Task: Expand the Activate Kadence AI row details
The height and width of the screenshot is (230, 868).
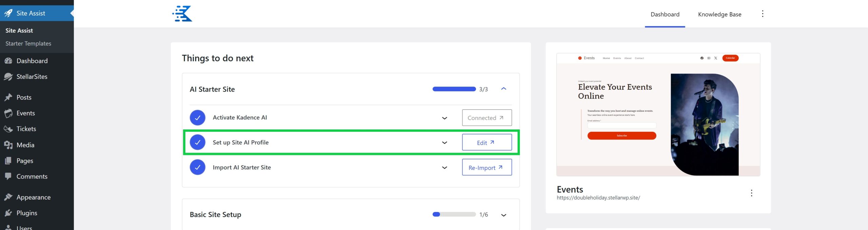Action: pyautogui.click(x=445, y=118)
